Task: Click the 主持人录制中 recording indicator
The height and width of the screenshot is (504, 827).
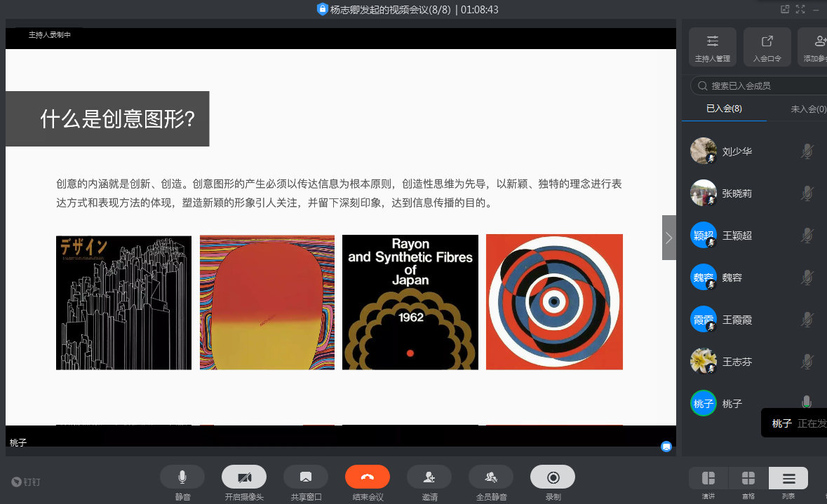Action: pyautogui.click(x=50, y=35)
